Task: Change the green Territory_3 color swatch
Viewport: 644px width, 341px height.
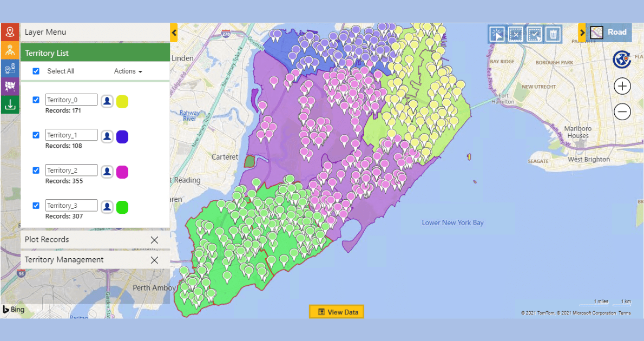Action: (122, 207)
